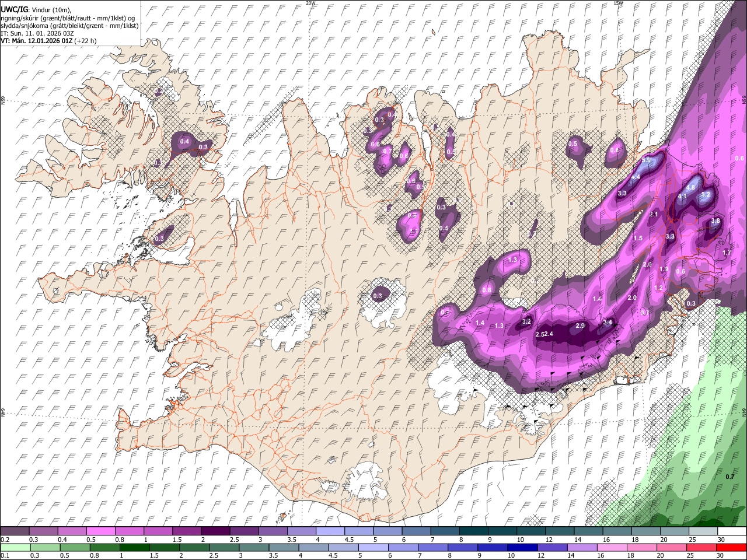747x560 pixels.
Task: Click the 4.4 precipitation value on the map
Action: pos(636,177)
